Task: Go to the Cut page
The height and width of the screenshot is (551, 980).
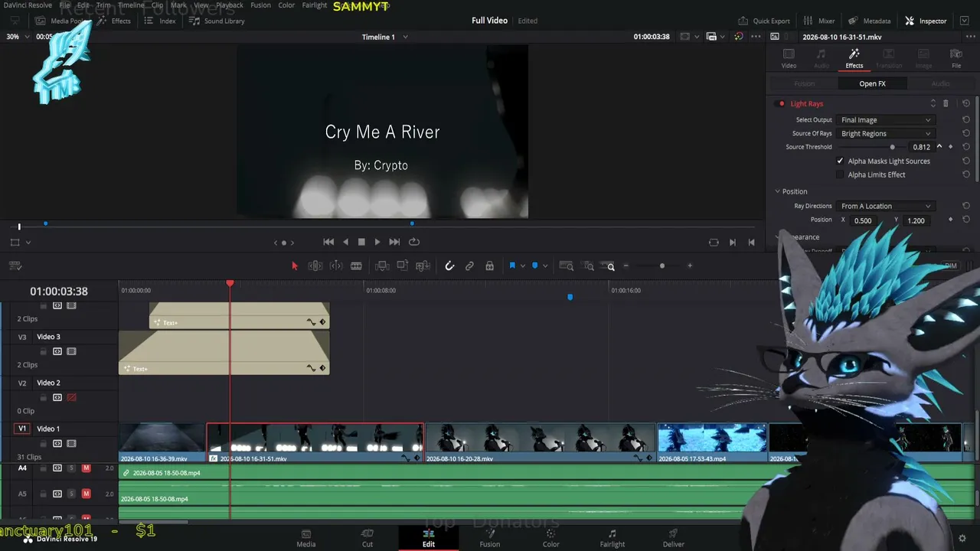Action: pos(367,538)
